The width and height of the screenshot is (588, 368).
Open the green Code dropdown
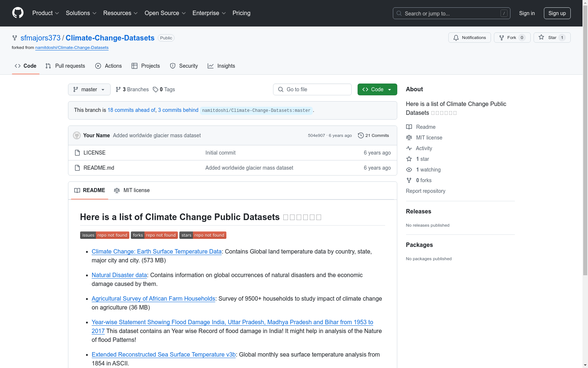pos(377,89)
